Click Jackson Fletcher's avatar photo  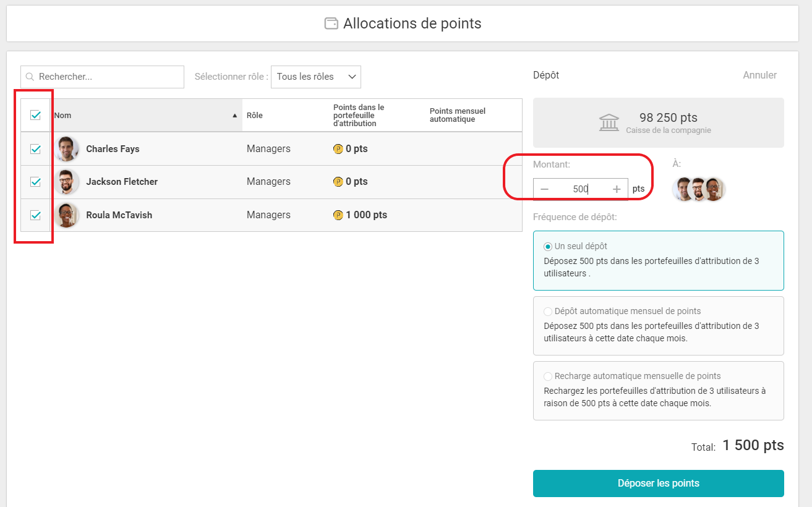click(x=67, y=182)
